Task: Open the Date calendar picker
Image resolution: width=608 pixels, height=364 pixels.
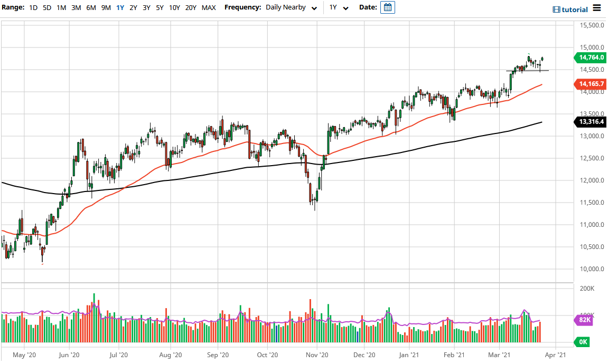Action: (x=388, y=7)
